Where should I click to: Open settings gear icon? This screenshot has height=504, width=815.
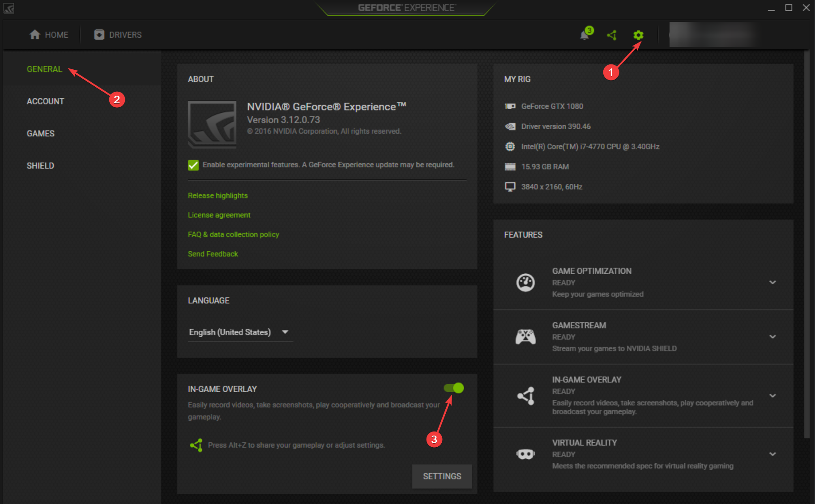click(x=638, y=35)
